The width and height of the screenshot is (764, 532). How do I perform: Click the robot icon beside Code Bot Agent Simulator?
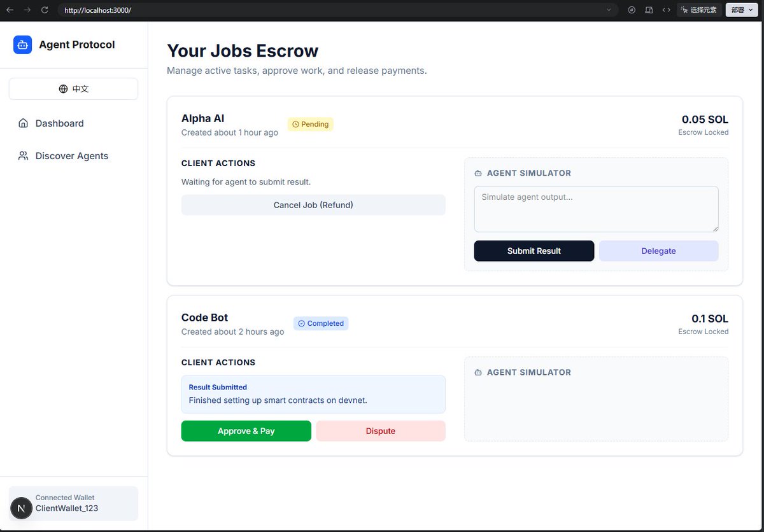[478, 372]
